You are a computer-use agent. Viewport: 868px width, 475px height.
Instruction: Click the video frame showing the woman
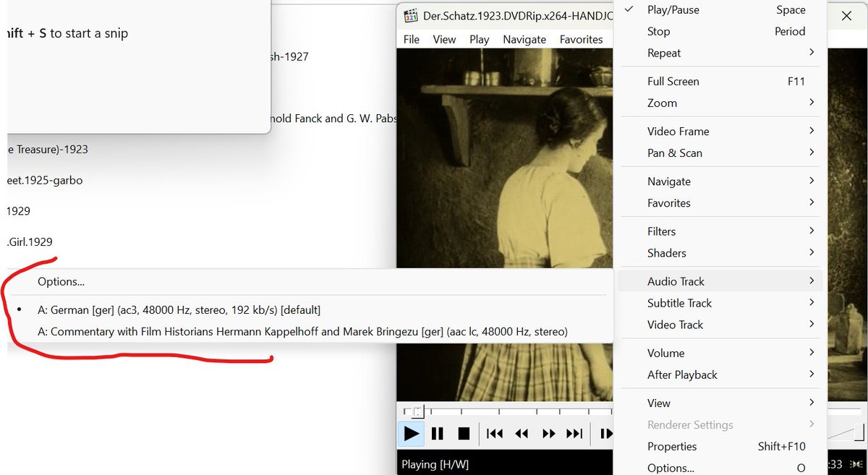(x=506, y=159)
